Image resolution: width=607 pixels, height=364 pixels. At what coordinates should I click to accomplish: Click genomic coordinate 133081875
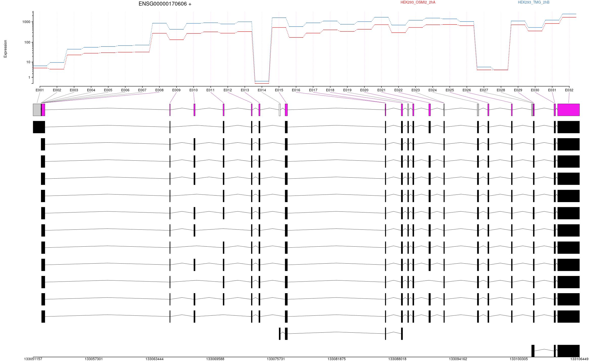337,359
